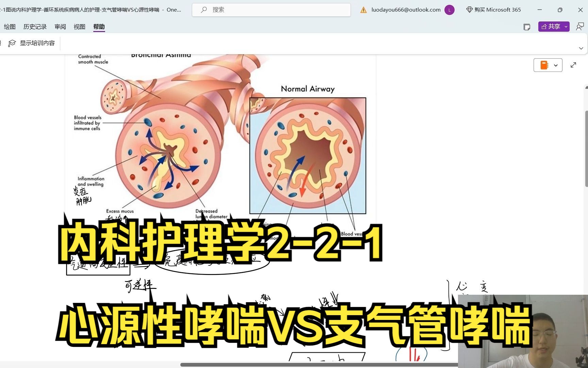This screenshot has height=368, width=588.
Task: Open the 历史记录 (History) ribbon tab
Action: (35, 27)
